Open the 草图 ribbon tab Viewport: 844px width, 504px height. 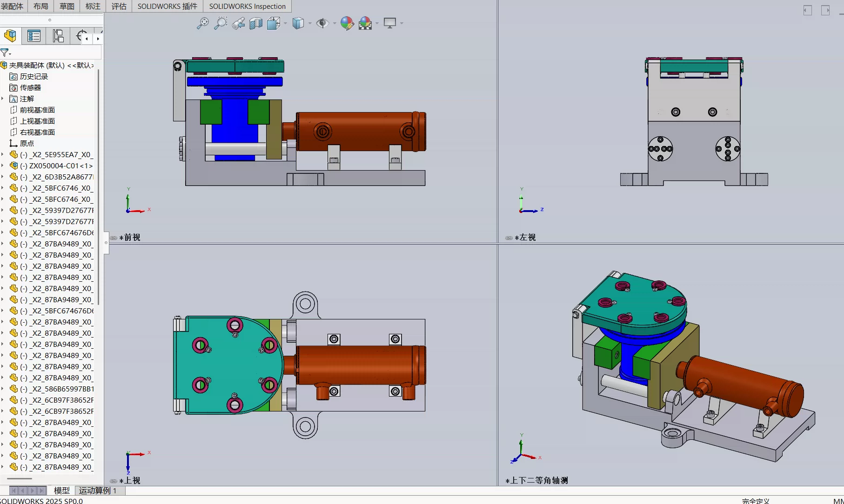pos(67,6)
